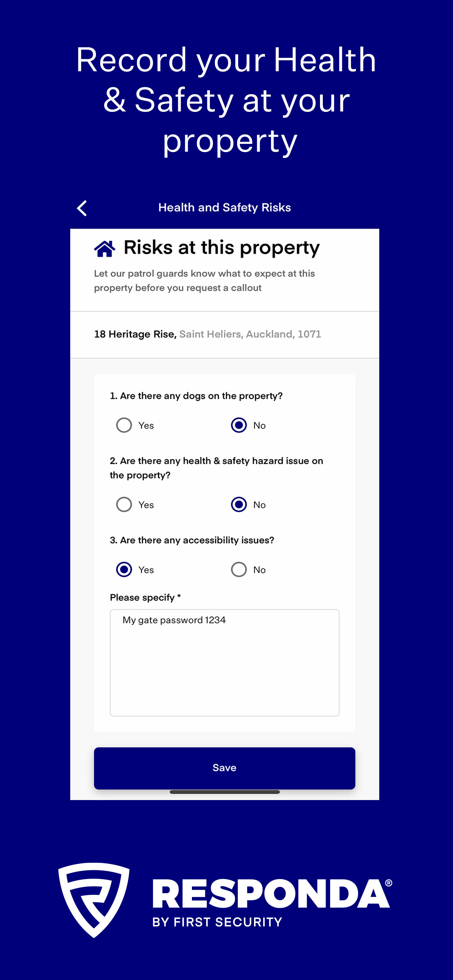Click the Responda shield logo

pyautogui.click(x=94, y=899)
